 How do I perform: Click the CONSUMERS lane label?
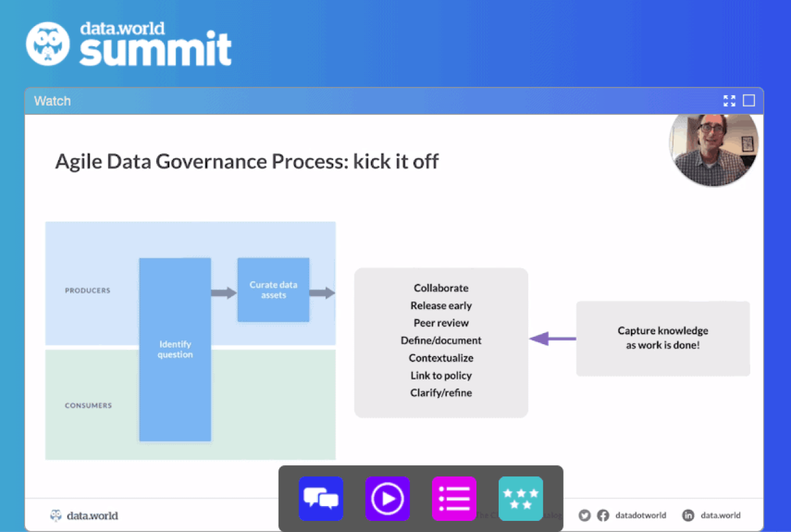[x=88, y=406]
